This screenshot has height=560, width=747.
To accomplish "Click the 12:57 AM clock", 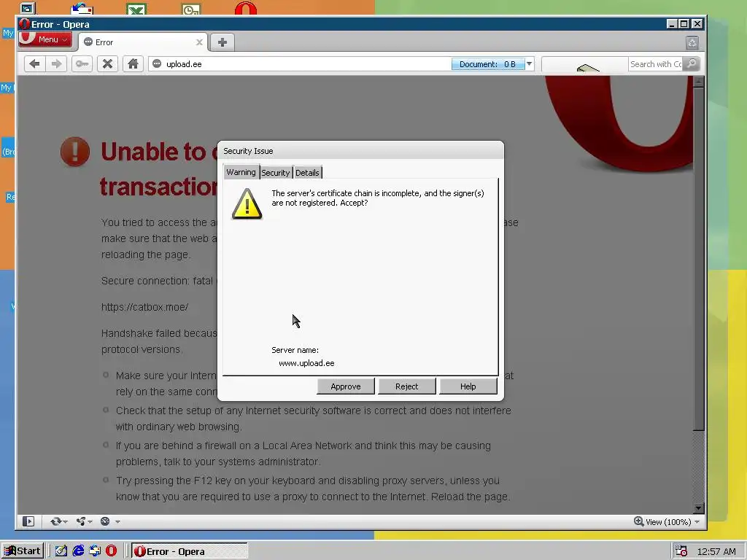I will pyautogui.click(x=716, y=551).
